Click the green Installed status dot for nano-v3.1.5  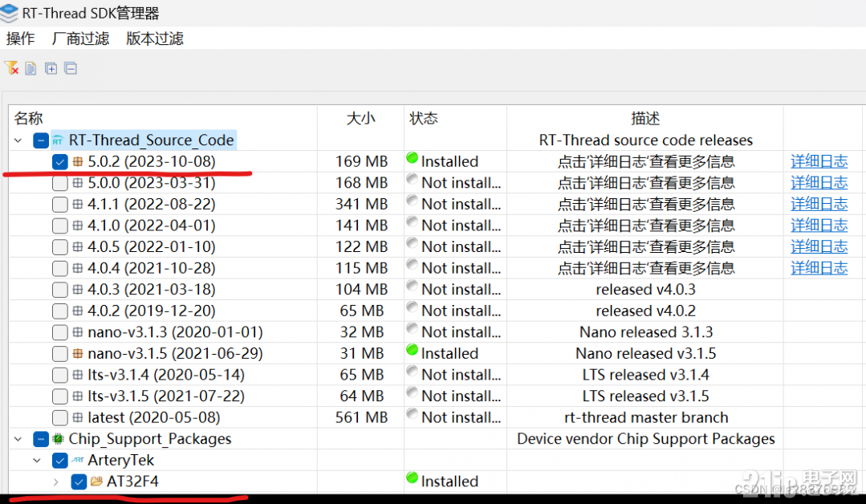click(412, 349)
